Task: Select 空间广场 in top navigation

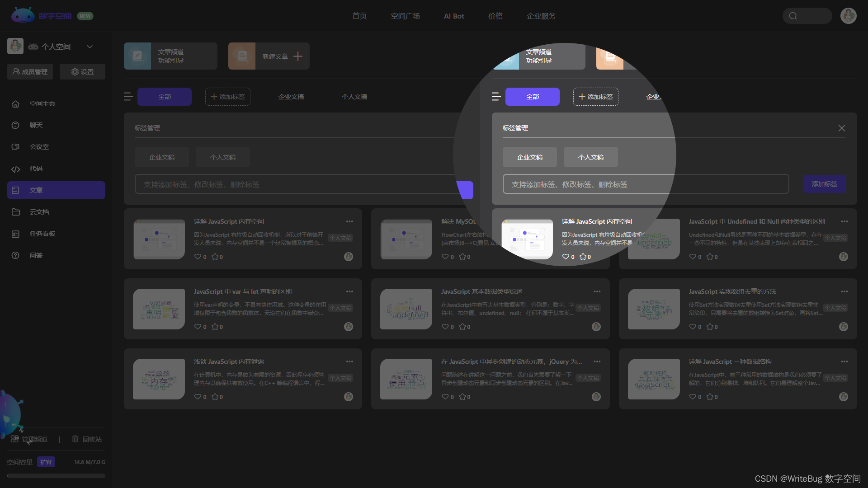Action: tap(405, 16)
